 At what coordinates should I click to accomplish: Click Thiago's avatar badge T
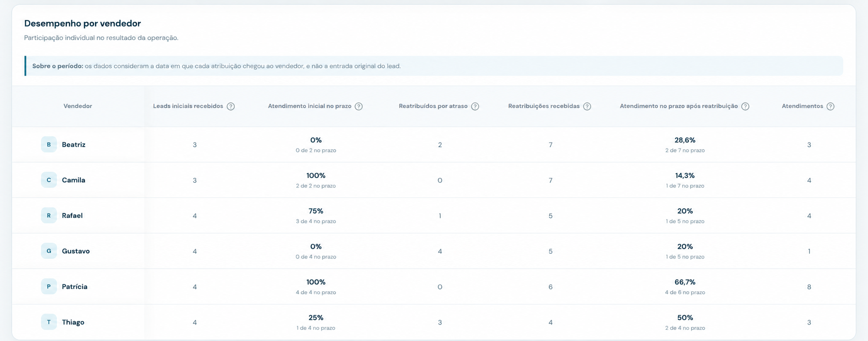click(49, 322)
